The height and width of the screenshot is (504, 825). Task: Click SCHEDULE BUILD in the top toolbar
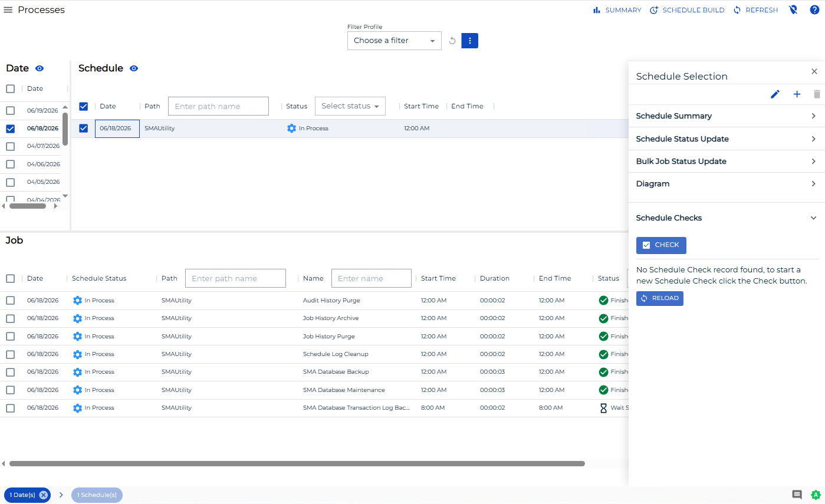[687, 10]
